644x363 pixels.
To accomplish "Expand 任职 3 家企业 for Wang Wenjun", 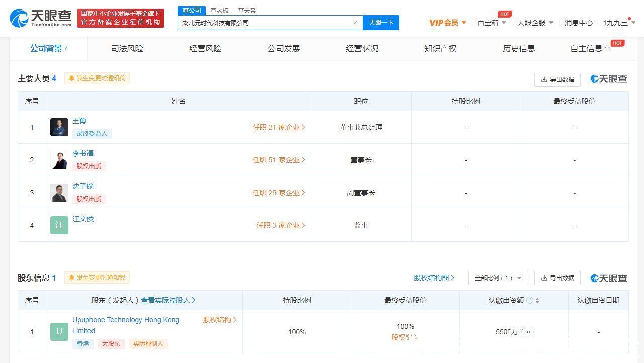I will coord(281,225).
